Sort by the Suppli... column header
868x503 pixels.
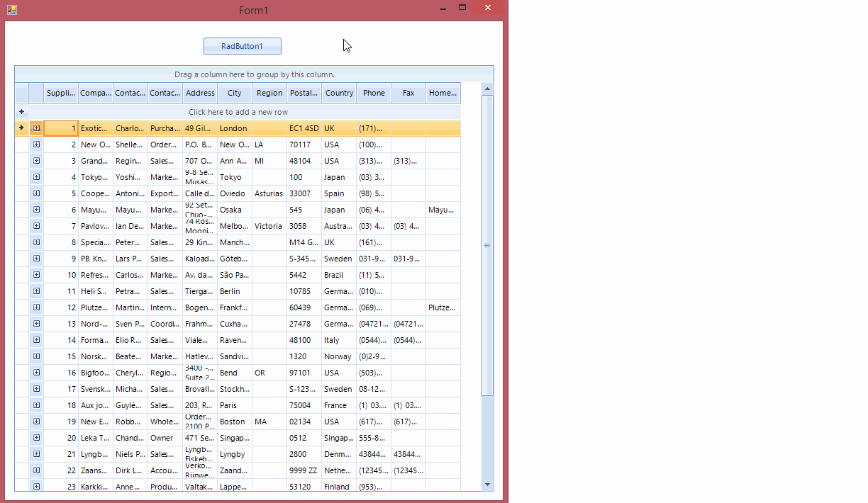click(x=61, y=93)
